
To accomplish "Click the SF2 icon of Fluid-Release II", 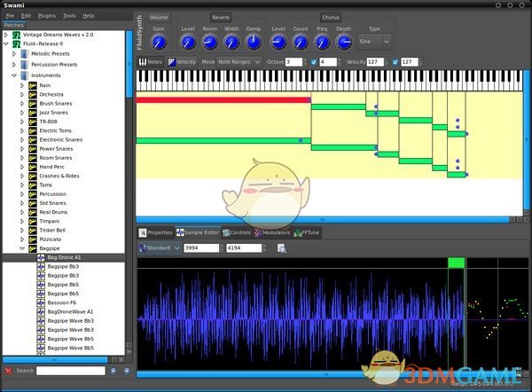I will click(16, 44).
